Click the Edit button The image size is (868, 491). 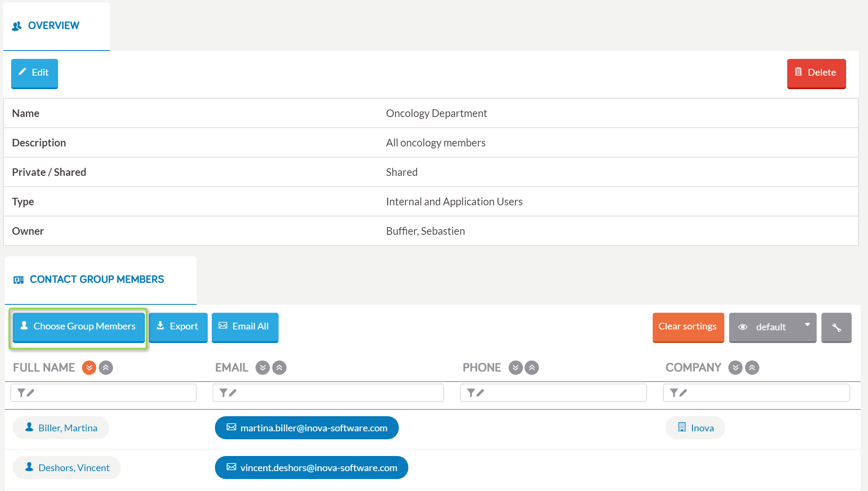point(35,73)
